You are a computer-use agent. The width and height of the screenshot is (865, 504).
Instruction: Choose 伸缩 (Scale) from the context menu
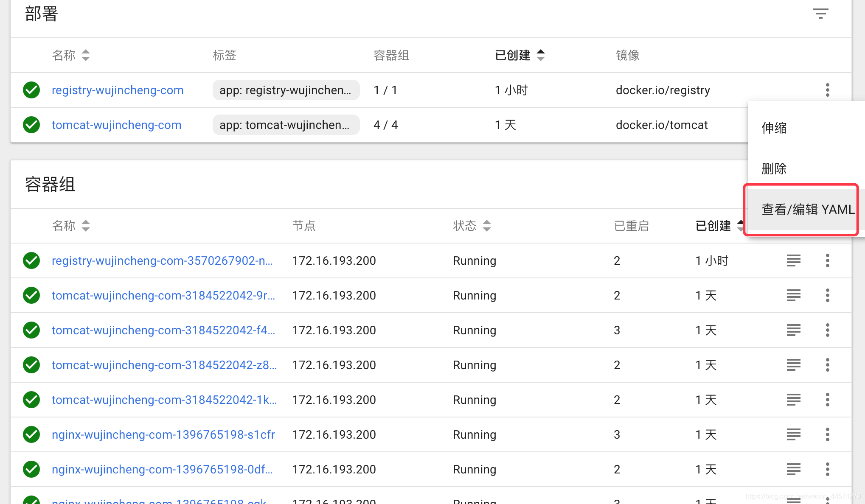(x=806, y=128)
